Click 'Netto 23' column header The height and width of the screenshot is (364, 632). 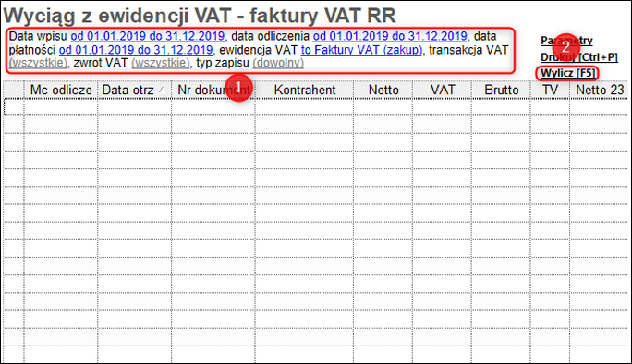(600, 90)
